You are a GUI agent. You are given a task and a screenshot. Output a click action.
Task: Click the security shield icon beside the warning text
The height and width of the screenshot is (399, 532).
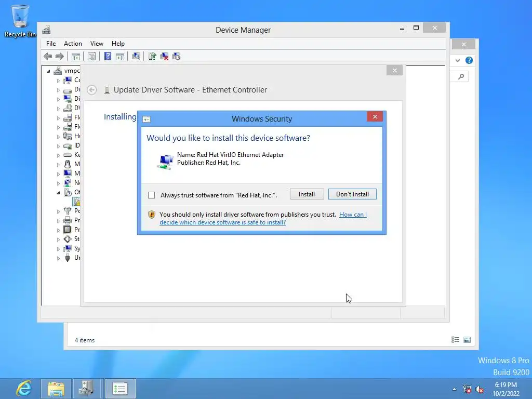coord(152,215)
